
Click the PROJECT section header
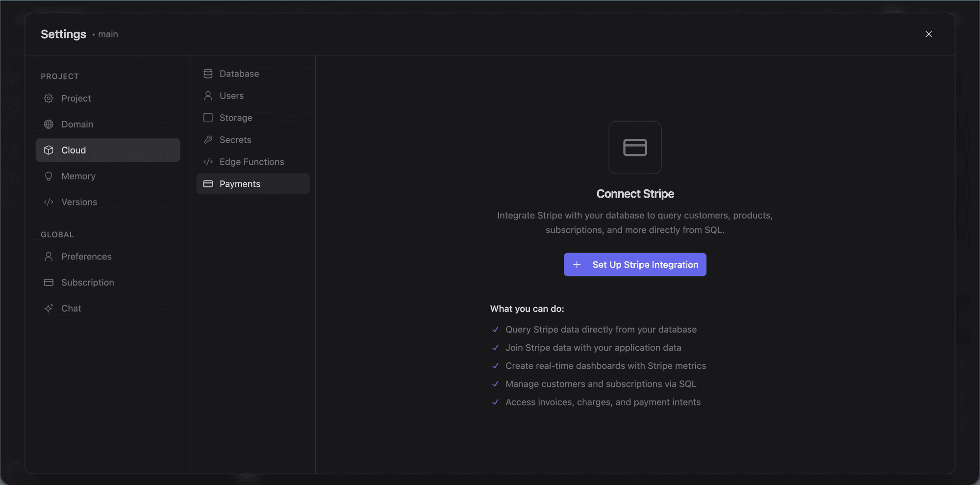(x=60, y=77)
